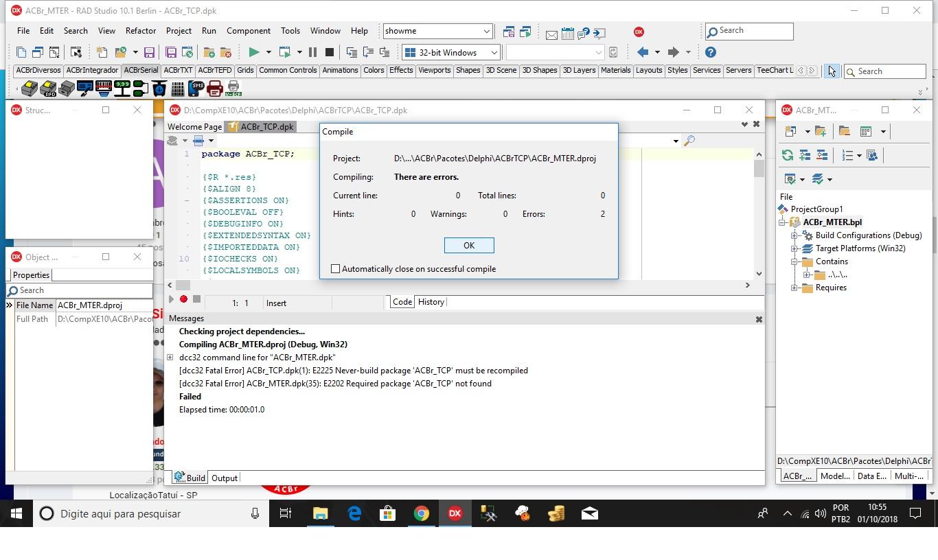Switch to Common Controls palette tab
Viewport: 938px width, 560px height.
pos(288,70)
